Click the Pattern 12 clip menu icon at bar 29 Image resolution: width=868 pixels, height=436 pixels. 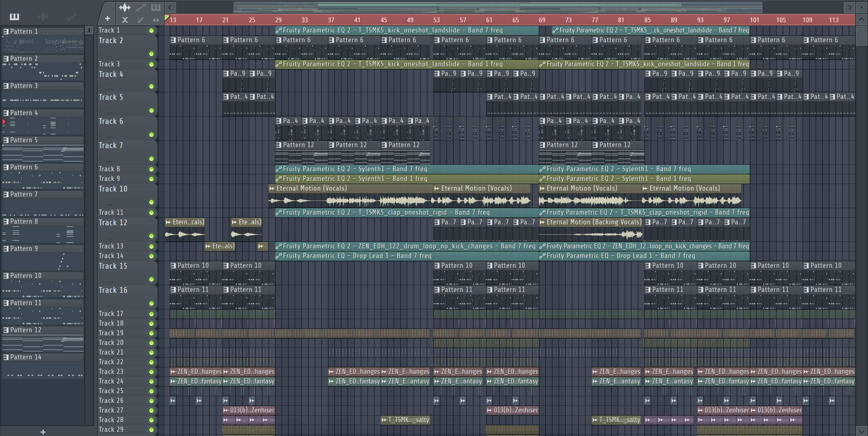[x=279, y=145]
